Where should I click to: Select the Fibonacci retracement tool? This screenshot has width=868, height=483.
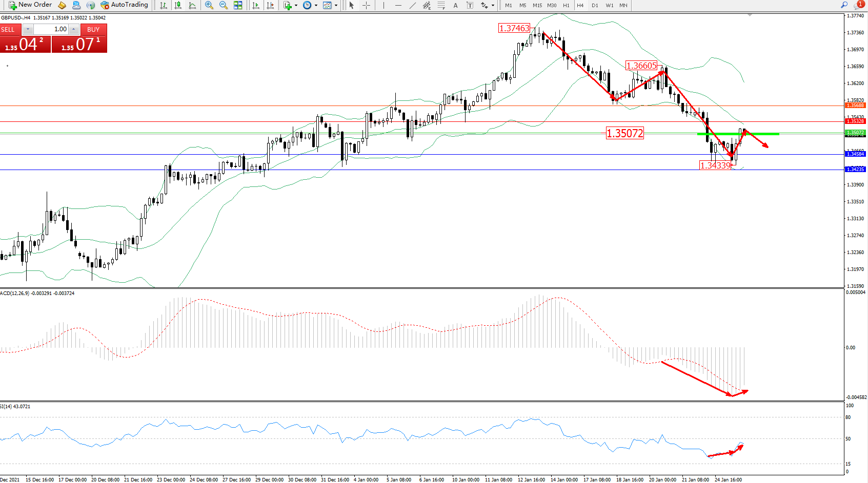441,5
